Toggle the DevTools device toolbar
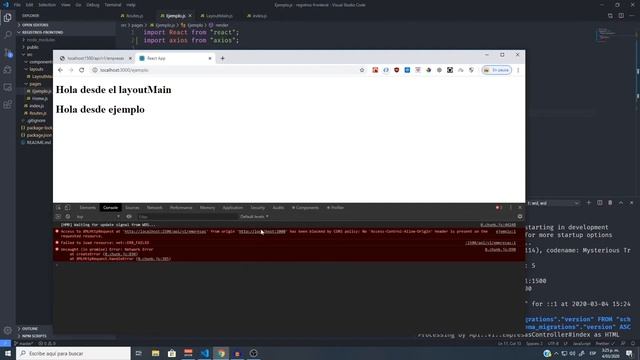 [67, 208]
